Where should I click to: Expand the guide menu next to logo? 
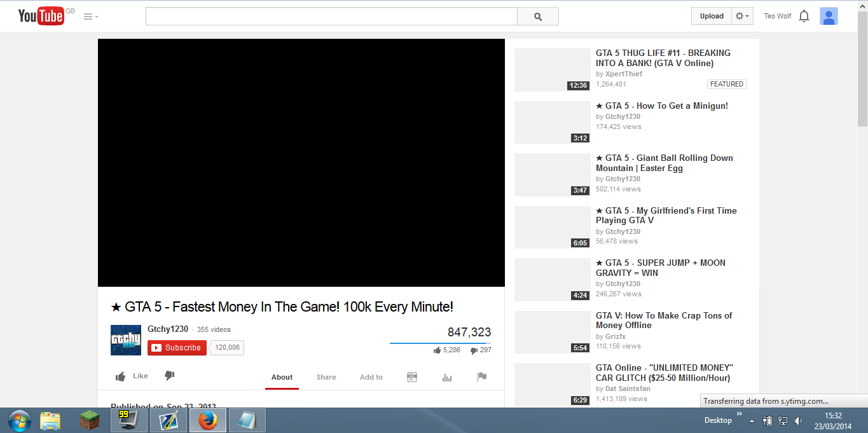pos(91,17)
